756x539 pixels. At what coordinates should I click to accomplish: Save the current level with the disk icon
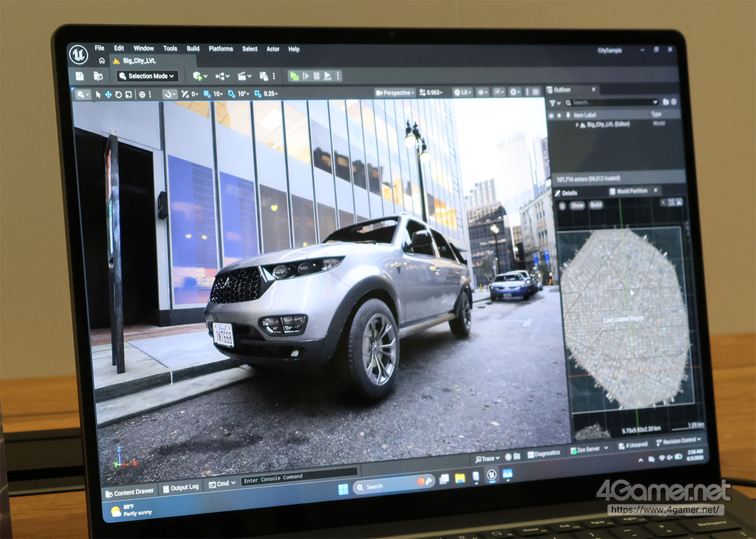click(79, 76)
